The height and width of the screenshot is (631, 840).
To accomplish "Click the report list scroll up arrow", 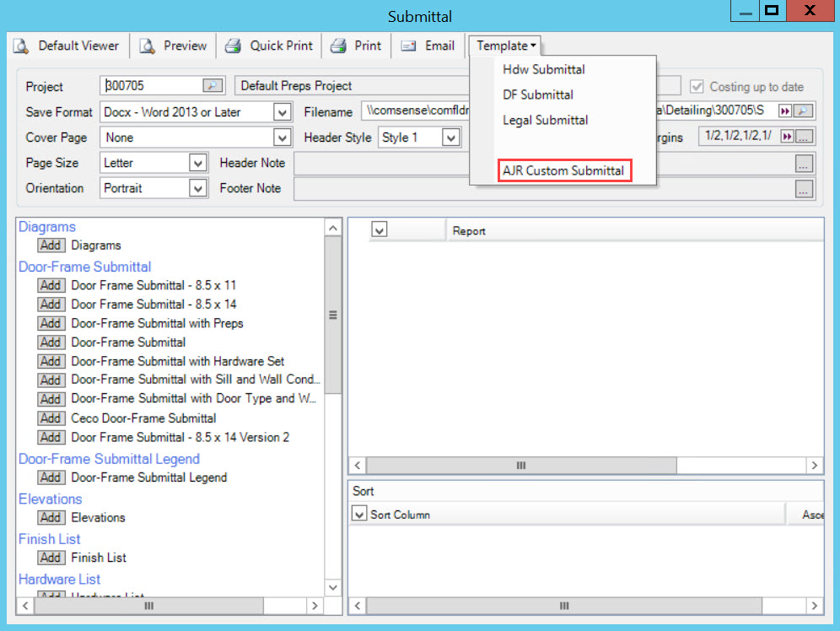I will 332,228.
